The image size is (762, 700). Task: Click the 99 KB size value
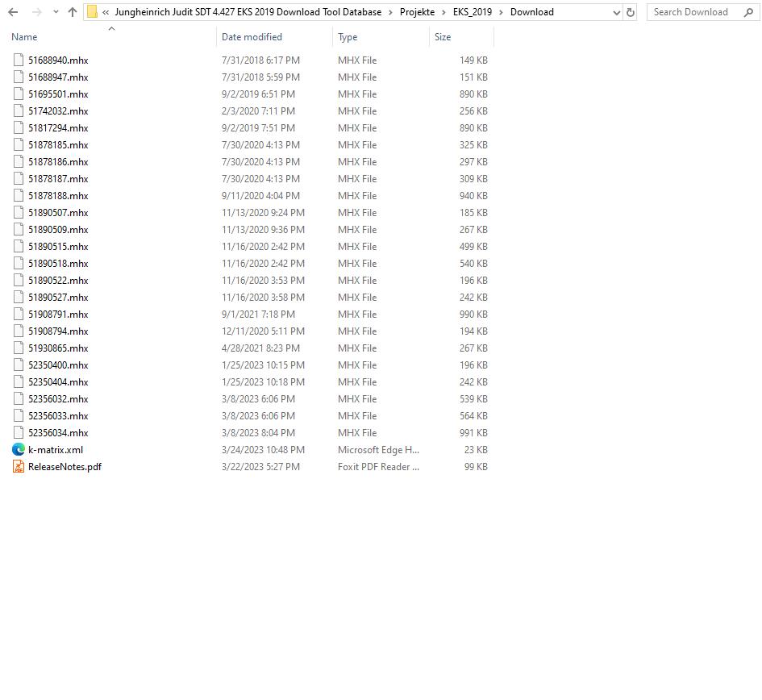[x=476, y=467]
